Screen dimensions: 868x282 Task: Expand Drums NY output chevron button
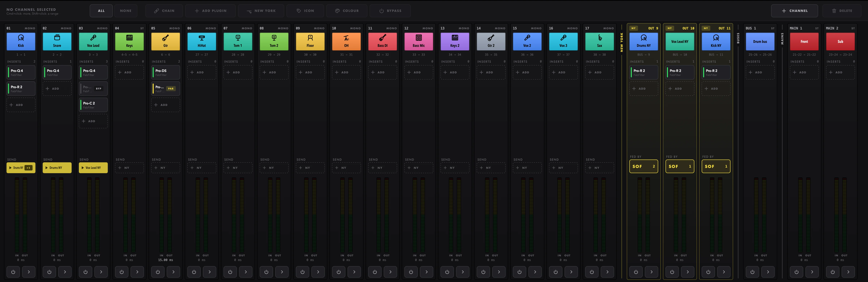651,272
